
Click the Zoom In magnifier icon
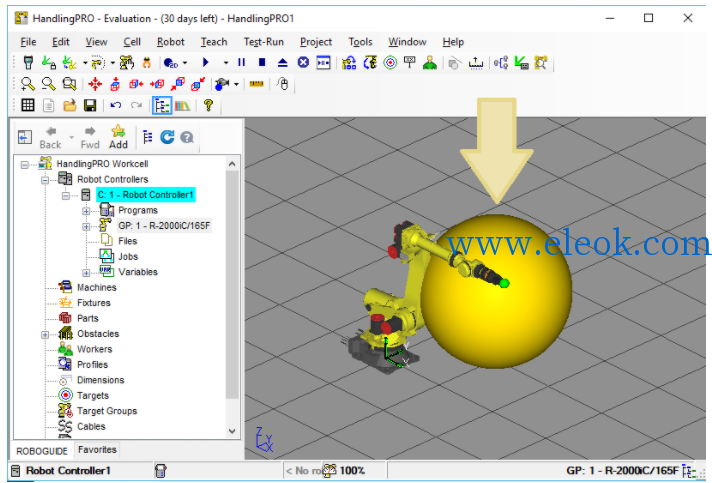point(28,84)
